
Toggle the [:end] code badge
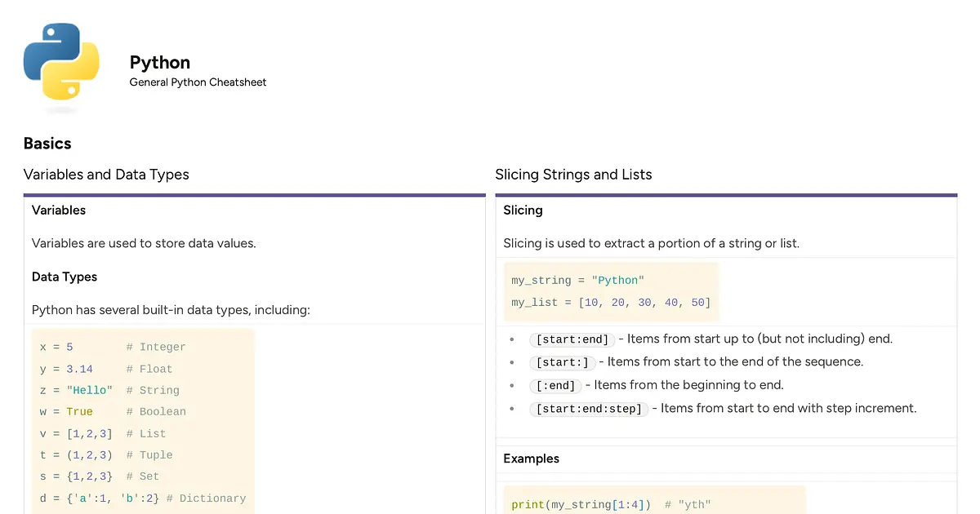555,385
